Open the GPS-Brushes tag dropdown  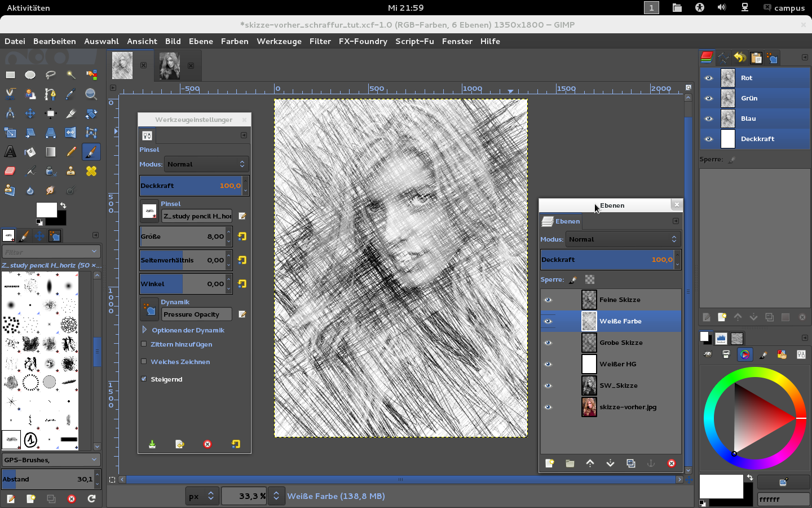tap(51, 460)
